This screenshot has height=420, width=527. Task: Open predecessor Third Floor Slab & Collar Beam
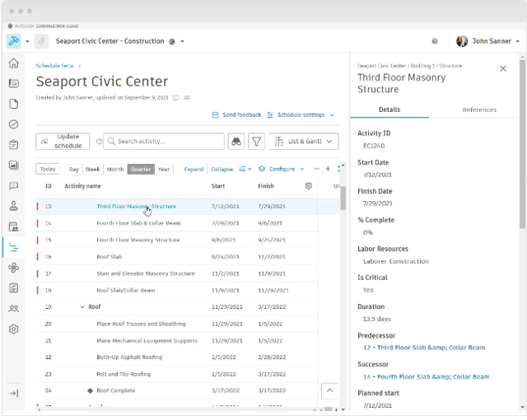coord(424,348)
